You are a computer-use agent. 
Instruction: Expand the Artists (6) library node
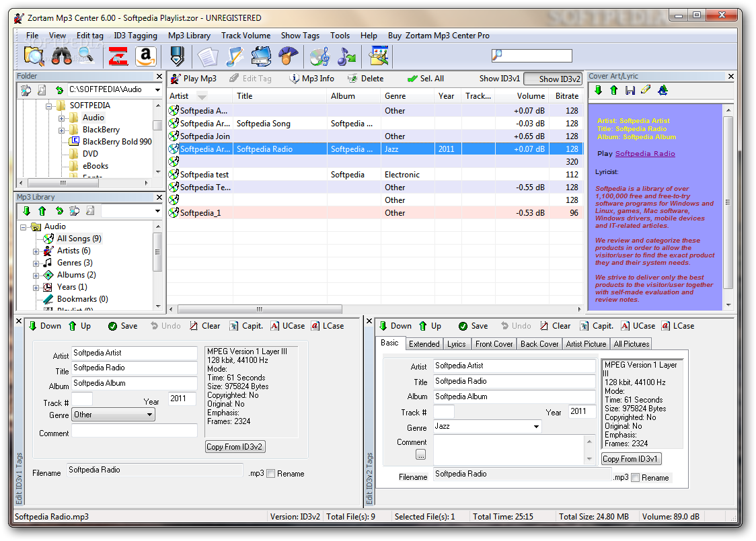point(36,251)
